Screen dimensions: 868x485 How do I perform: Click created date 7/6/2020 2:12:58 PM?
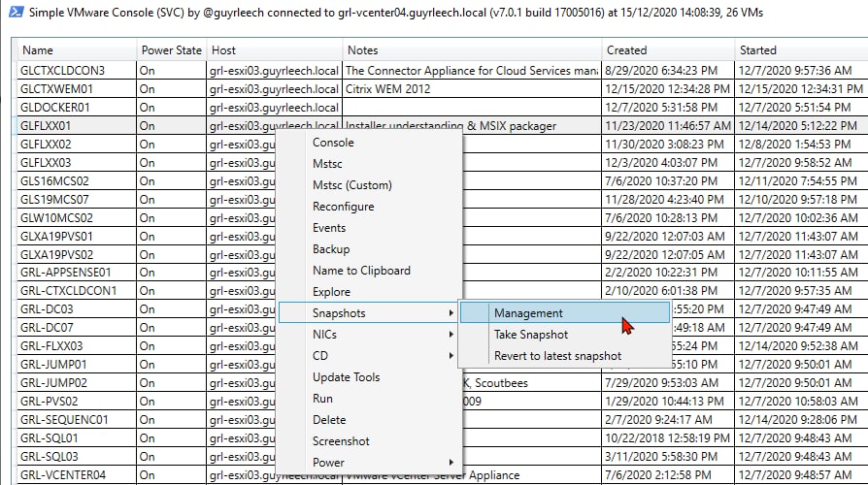click(x=657, y=475)
